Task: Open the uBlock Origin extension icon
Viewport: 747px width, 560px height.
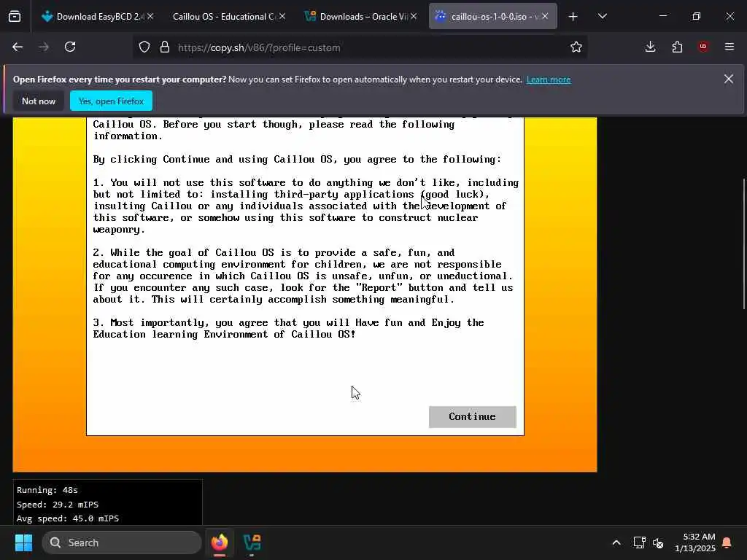Action: pyautogui.click(x=703, y=47)
